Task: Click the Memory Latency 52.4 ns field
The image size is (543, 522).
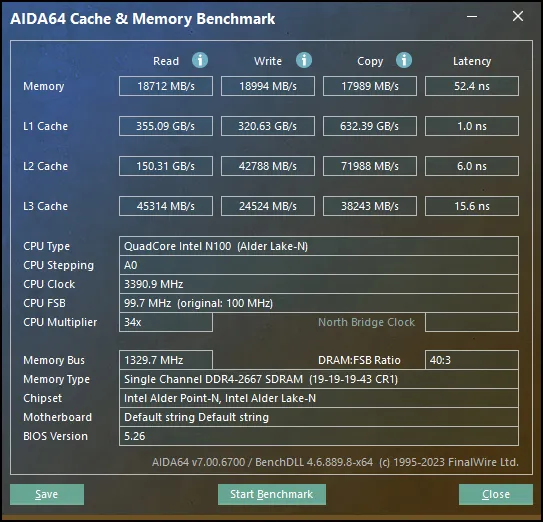Action: click(472, 86)
